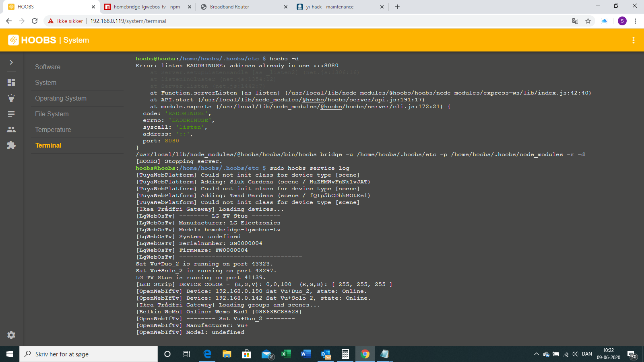The image size is (644, 362).
Task: Expand the HOOBS sidebar chevron
Action: point(11,62)
